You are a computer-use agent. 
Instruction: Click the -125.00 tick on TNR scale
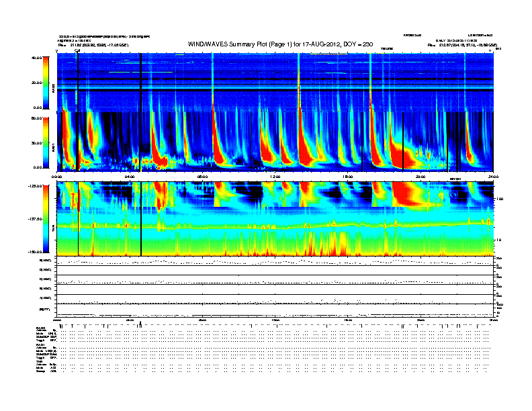pos(35,186)
